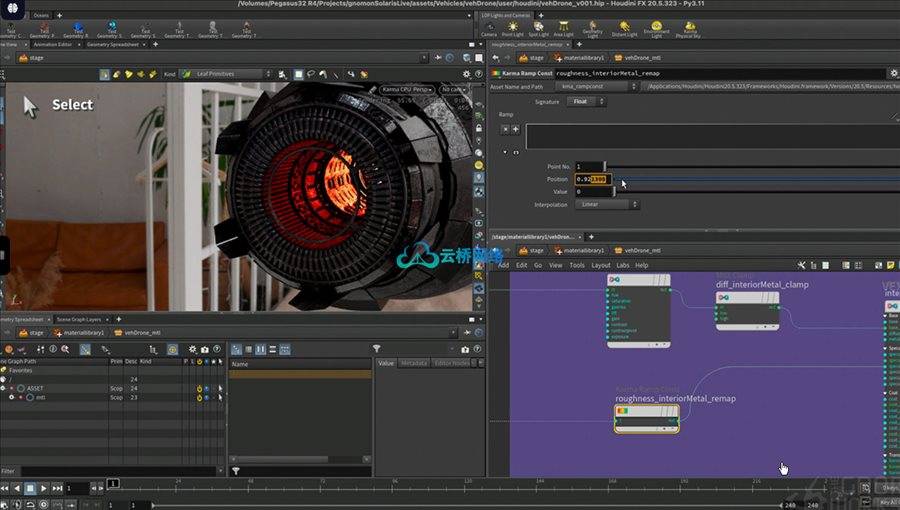The image size is (900, 510).
Task: Click the Karma Physical Sky shelf tool
Action: click(x=690, y=28)
